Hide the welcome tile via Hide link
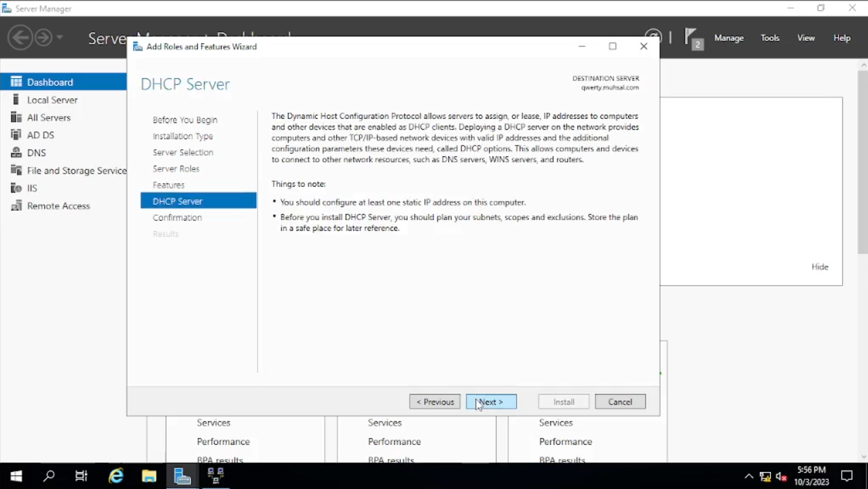 pos(819,267)
